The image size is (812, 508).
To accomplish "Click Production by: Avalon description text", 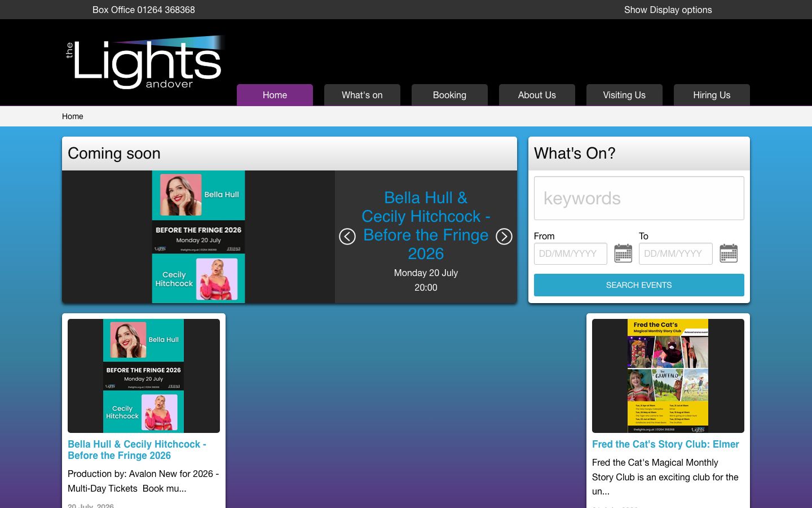I will (143, 481).
